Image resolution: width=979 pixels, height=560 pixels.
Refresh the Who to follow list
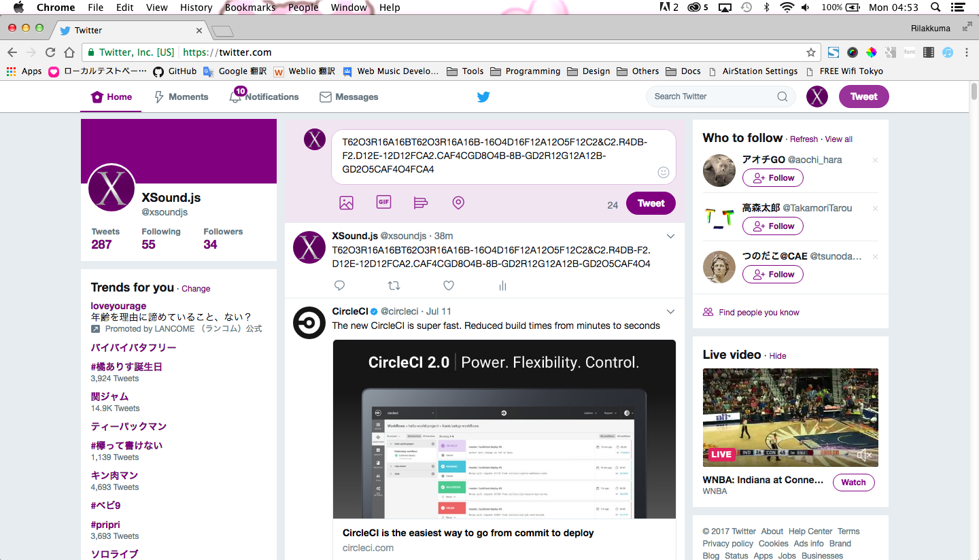(x=804, y=139)
